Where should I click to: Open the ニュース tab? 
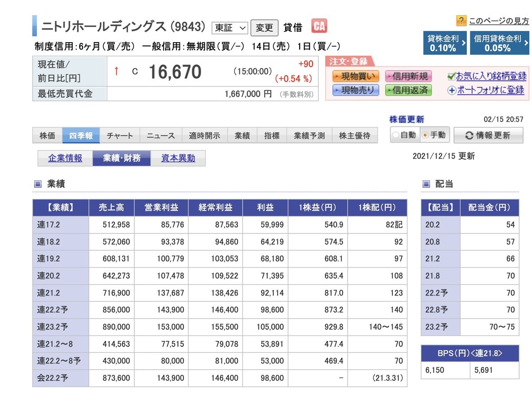pyautogui.click(x=160, y=136)
